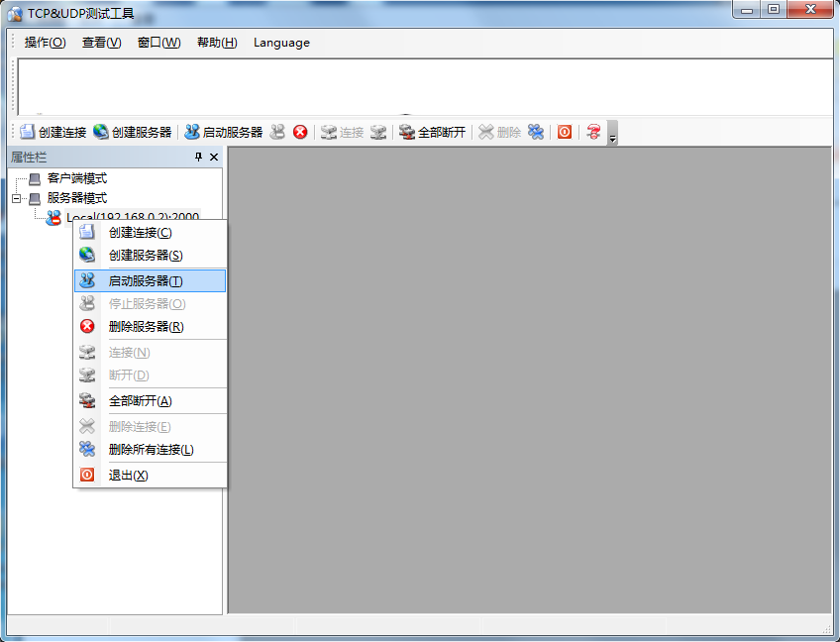Open the 窗口(W) menu
The width and height of the screenshot is (840, 642).
coord(159,43)
